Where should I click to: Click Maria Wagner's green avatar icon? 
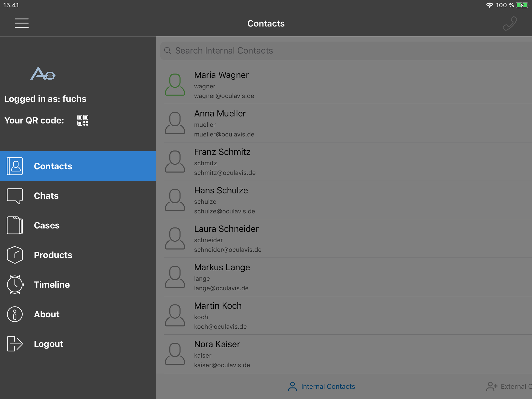tap(175, 85)
